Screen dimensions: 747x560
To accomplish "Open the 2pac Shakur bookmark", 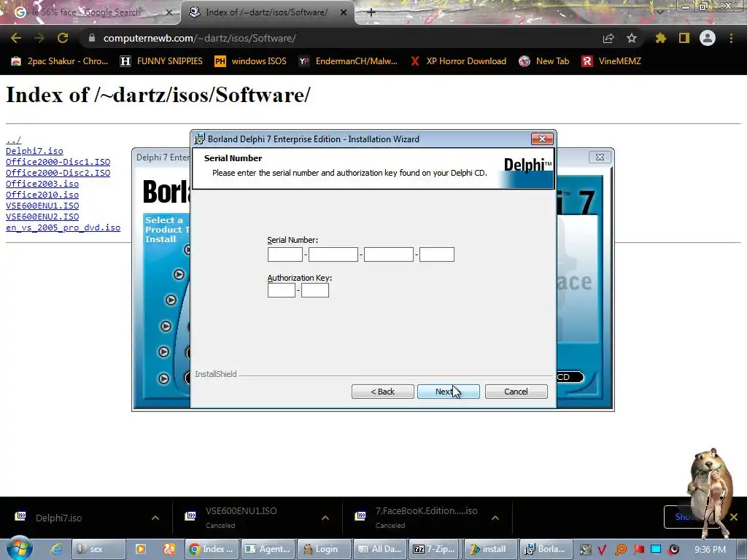I will (x=60, y=61).
